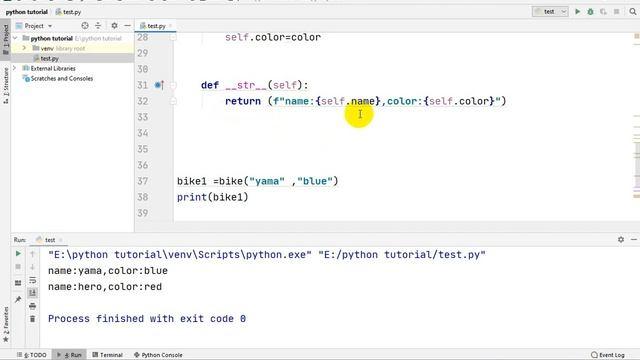Click fold marker on line 28
The width and height of the screenshot is (640, 360).
pos(173,37)
